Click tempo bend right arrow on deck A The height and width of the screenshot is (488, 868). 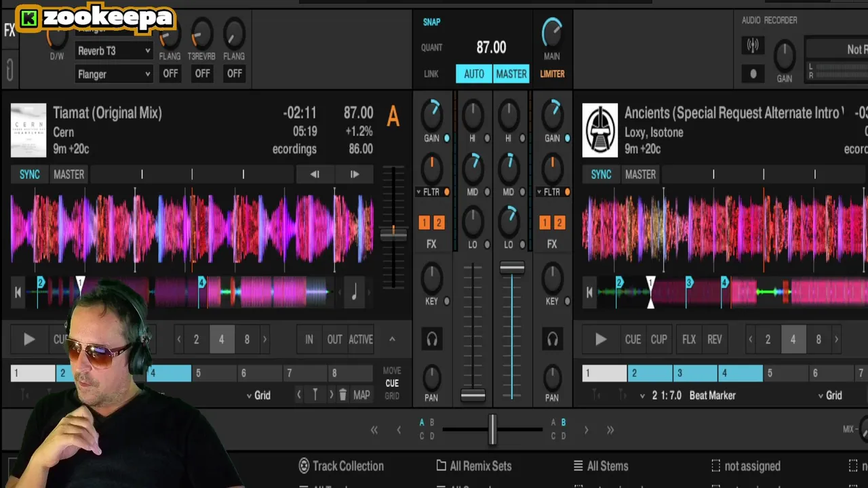(x=354, y=174)
